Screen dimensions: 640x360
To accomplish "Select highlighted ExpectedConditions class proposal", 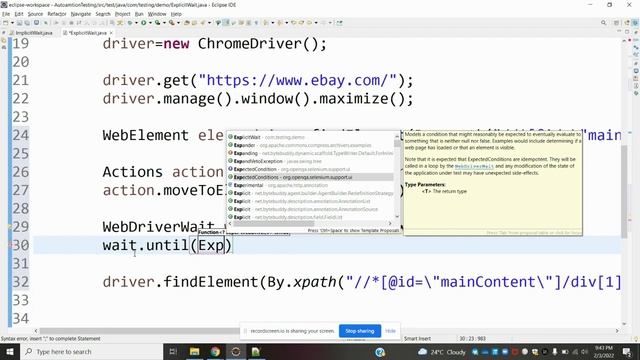I will point(310,177).
